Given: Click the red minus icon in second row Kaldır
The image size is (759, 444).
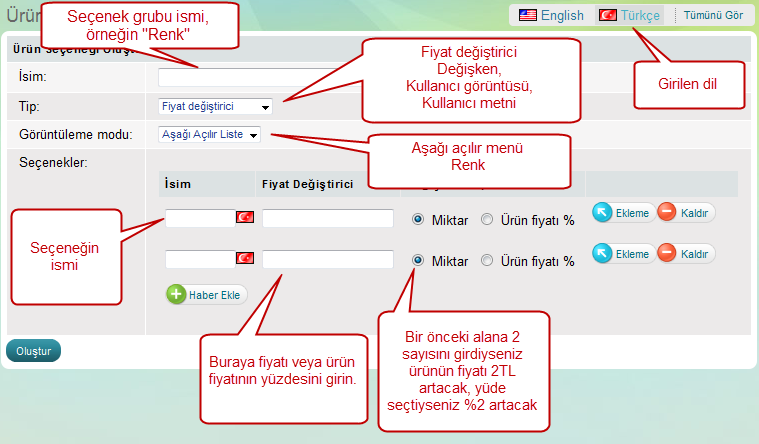Looking at the screenshot, I should point(667,254).
